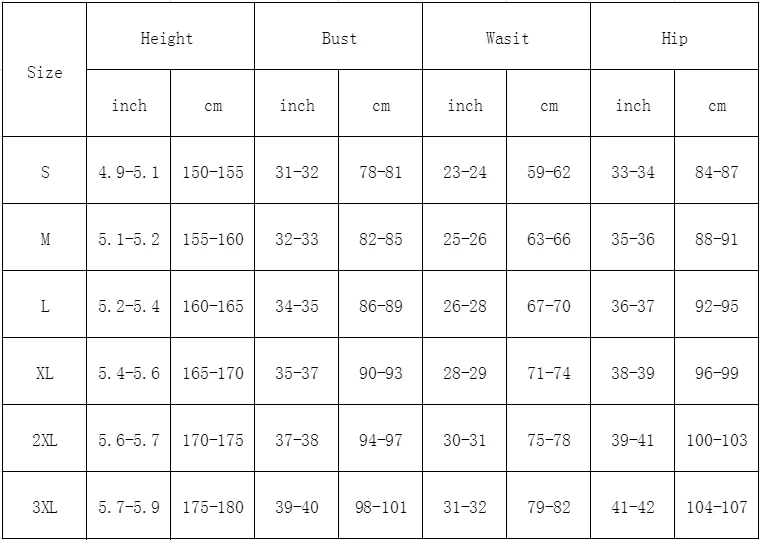Click the inch subheader under Hip

point(633,105)
